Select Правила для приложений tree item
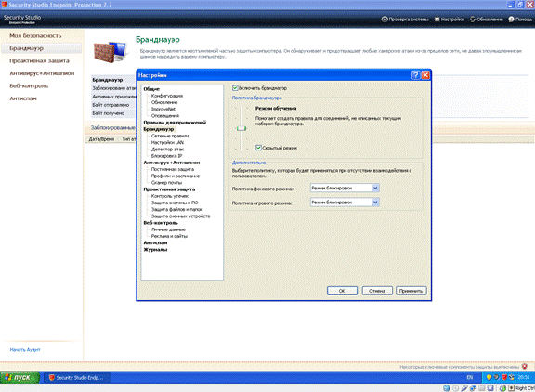 (x=175, y=122)
